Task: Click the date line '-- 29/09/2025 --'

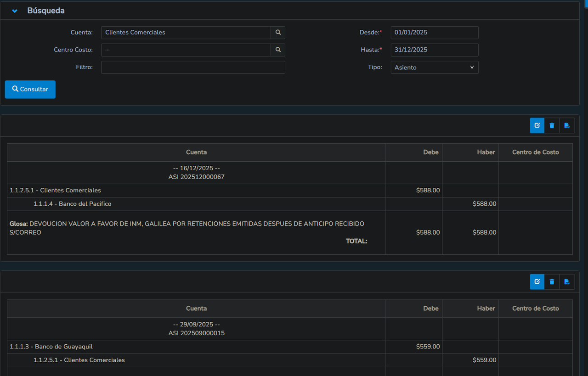Action: click(197, 325)
